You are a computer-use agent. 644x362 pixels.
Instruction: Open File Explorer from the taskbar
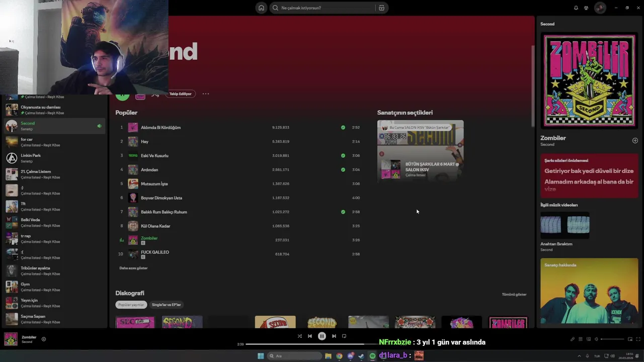pyautogui.click(x=328, y=356)
